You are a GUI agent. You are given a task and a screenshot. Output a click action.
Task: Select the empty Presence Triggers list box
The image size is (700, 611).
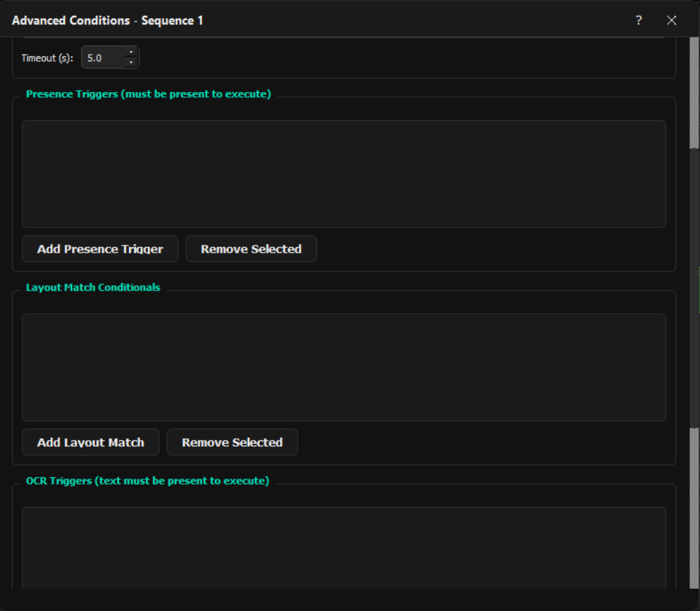point(344,174)
